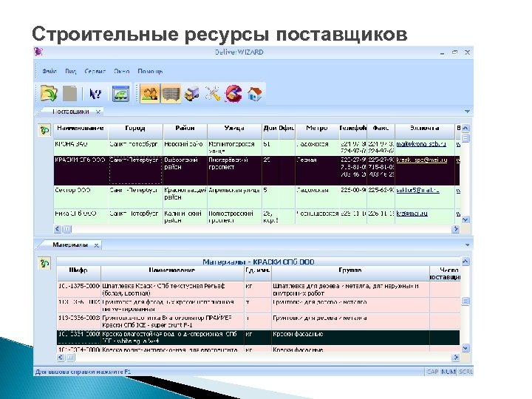Click the Факс column header
This screenshot has width=532, height=399.
tap(381, 132)
